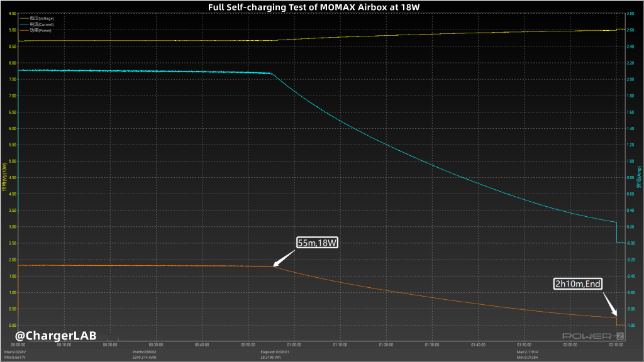The width and height of the screenshot is (644, 362).
Task: Select the 01:40:00 time tick
Action: click(478, 345)
